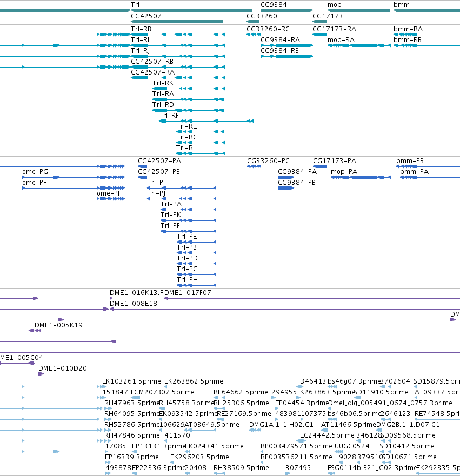Click protein label Trl-PI
Viewport: 460px width, 476px height.
[x=156, y=183]
